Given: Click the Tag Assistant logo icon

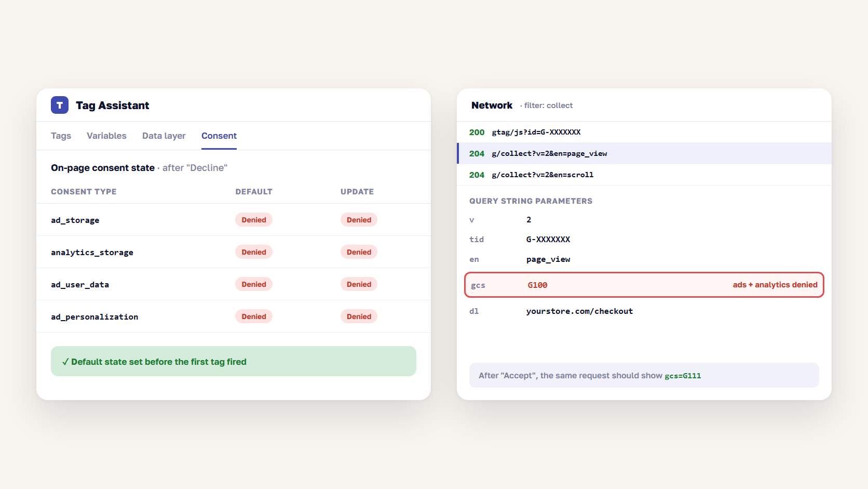Looking at the screenshot, I should coord(60,105).
